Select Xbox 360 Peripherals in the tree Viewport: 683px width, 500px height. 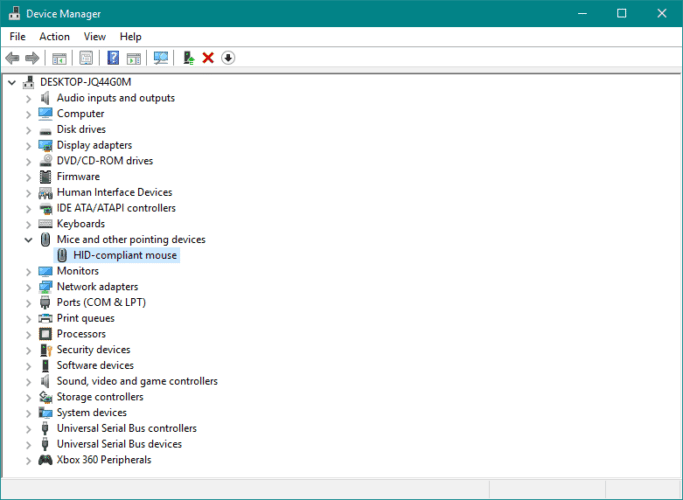pos(104,460)
